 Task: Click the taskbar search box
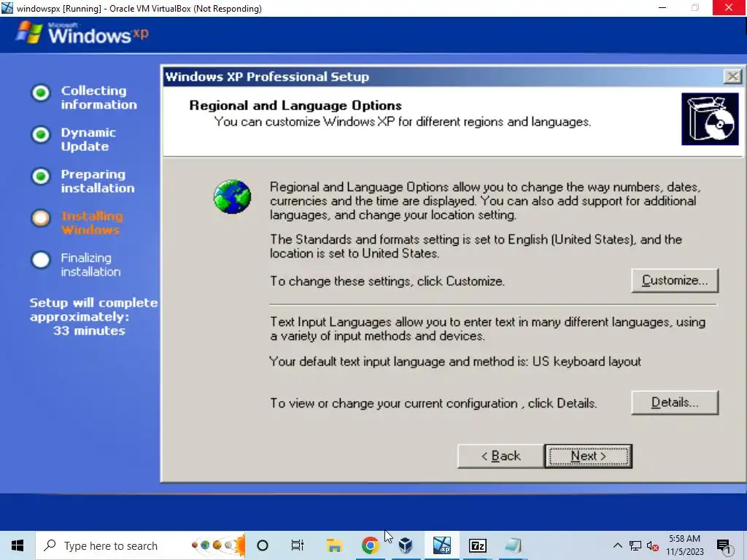[141, 545]
